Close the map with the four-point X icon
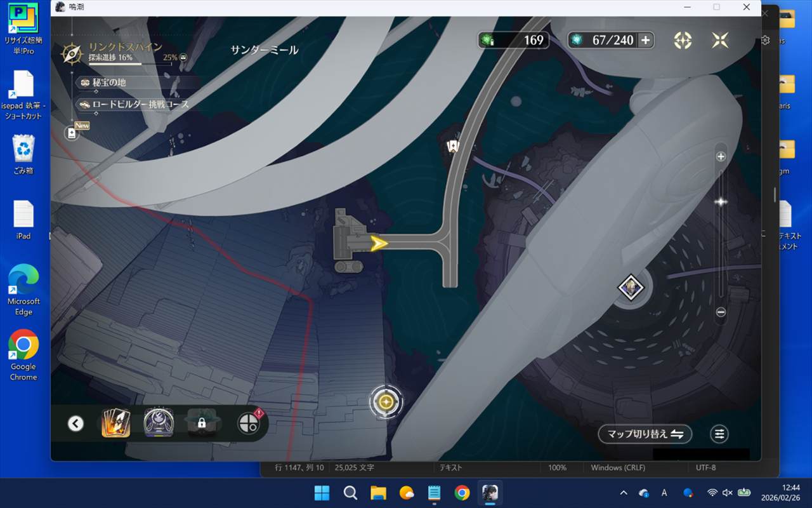Image resolution: width=812 pixels, height=508 pixels. [720, 40]
